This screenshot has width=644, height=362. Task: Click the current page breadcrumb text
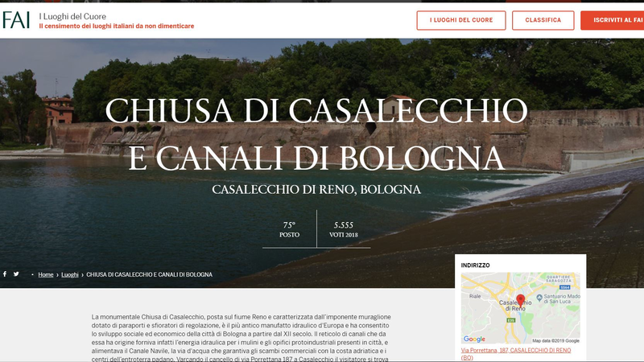coord(149,275)
